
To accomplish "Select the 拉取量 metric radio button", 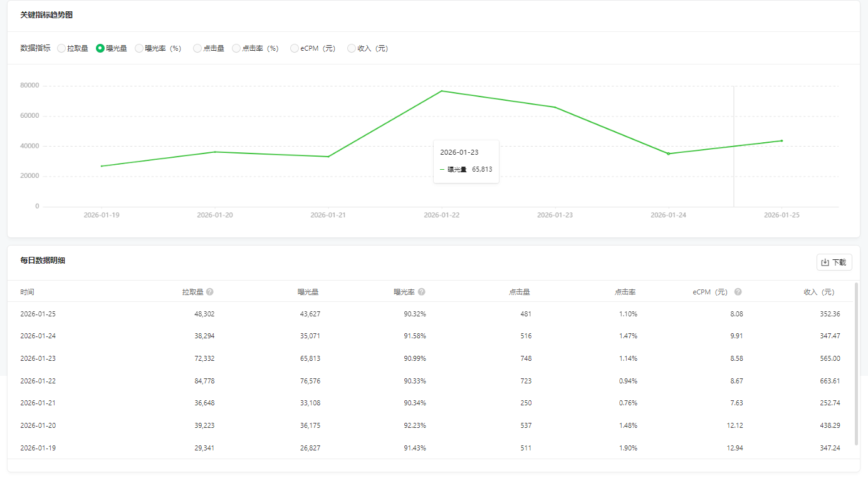I will [61, 48].
